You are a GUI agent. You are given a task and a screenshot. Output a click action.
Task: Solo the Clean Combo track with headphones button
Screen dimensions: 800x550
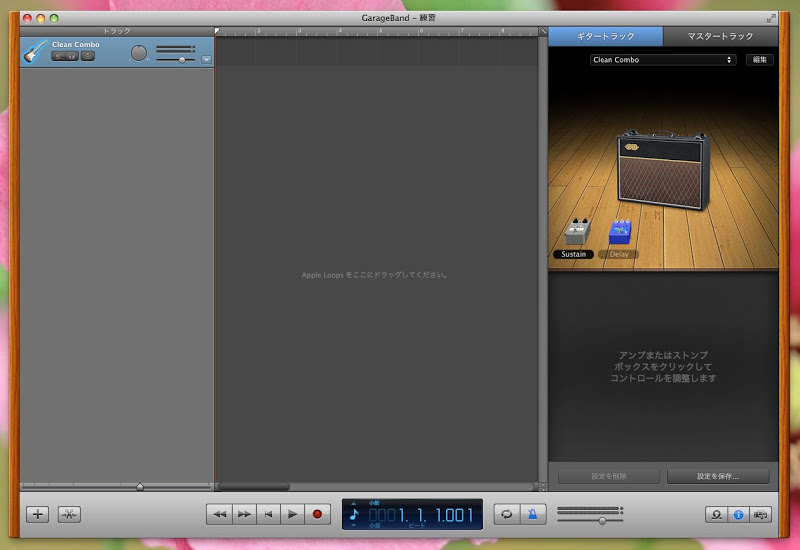pyautogui.click(x=72, y=56)
